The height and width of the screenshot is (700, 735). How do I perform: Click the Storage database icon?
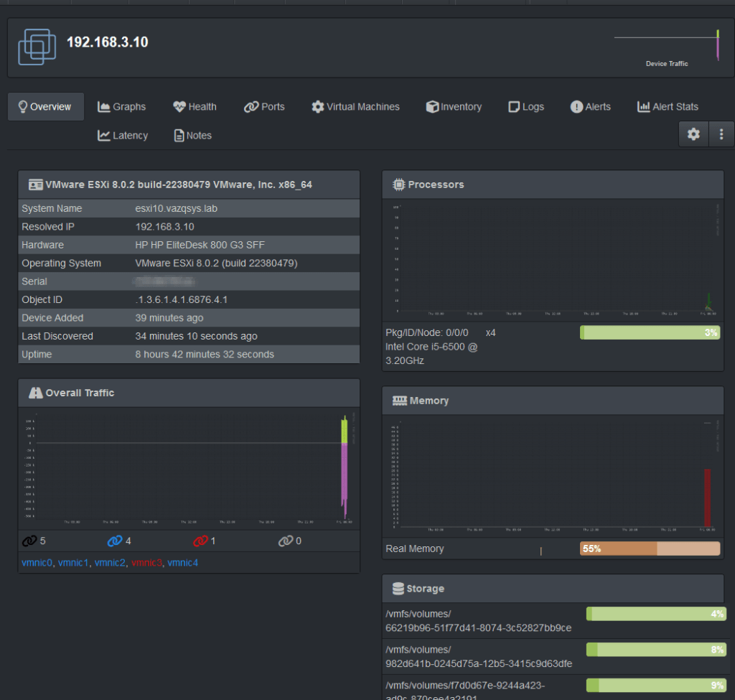point(398,589)
